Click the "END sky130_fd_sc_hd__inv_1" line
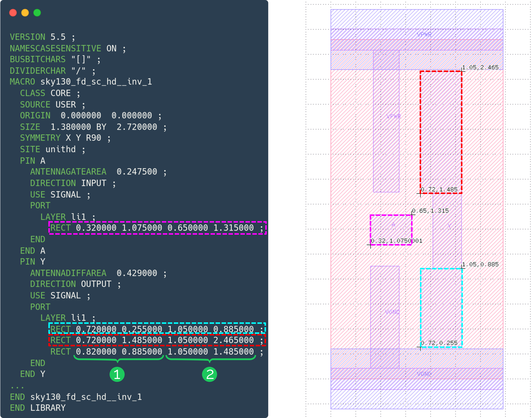This screenshot has width=532, height=418. [x=76, y=397]
